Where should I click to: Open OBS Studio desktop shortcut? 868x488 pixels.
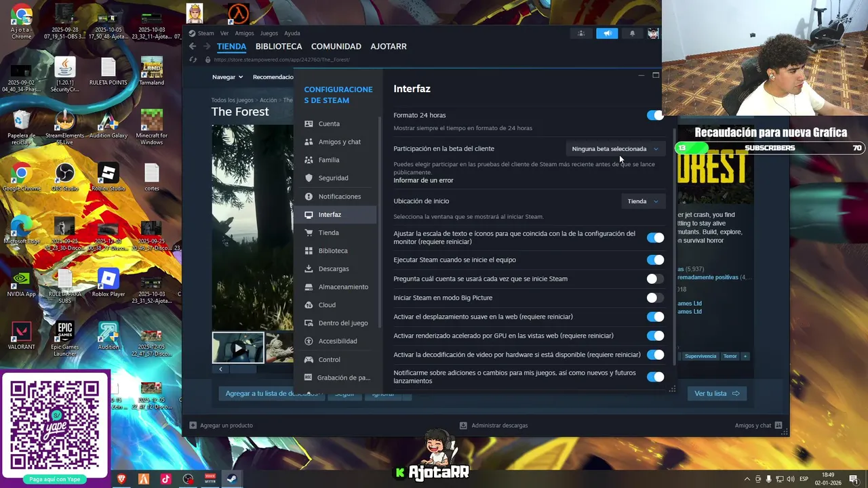coord(64,178)
